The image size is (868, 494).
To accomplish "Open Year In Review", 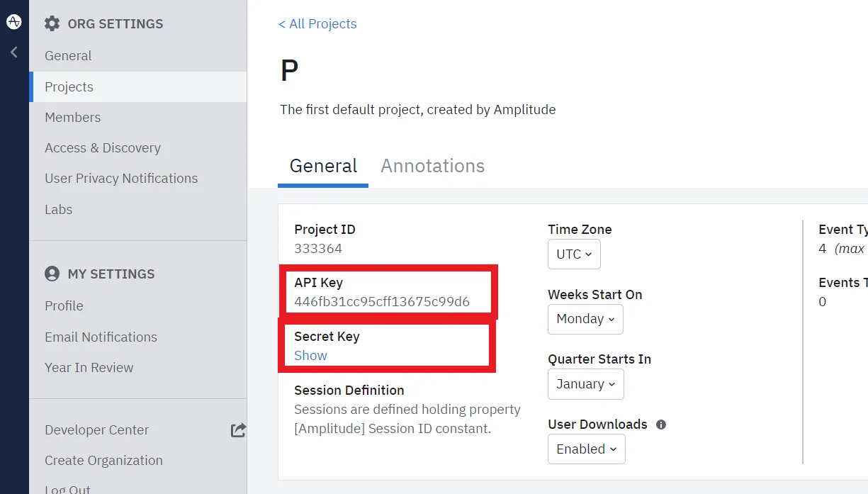I will click(89, 367).
